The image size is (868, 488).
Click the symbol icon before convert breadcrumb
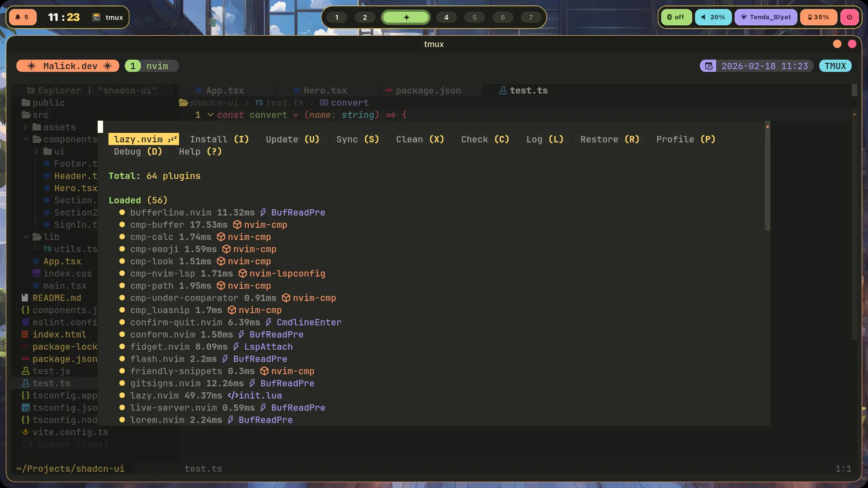pos(324,103)
